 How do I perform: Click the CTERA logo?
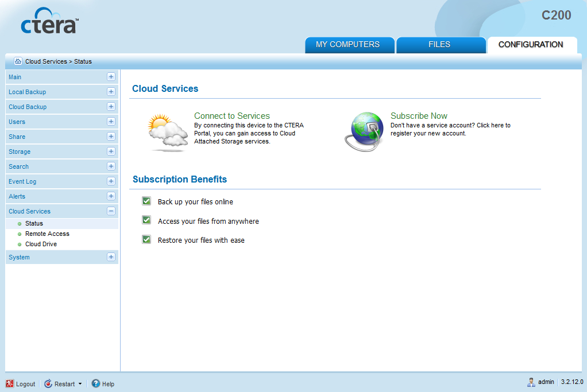(50, 21)
